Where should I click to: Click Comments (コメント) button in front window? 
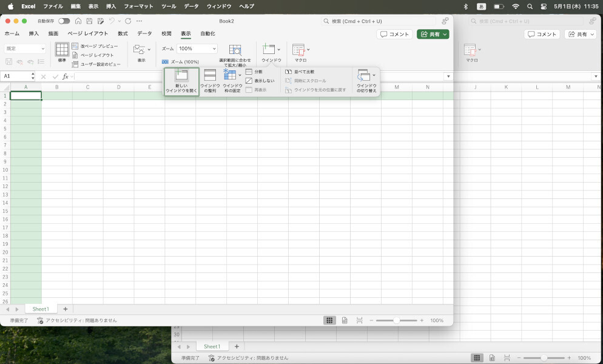point(394,34)
